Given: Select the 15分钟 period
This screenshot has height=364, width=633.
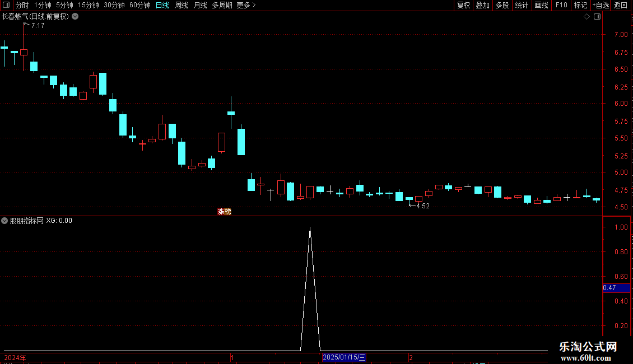Looking at the screenshot, I should (x=89, y=5).
